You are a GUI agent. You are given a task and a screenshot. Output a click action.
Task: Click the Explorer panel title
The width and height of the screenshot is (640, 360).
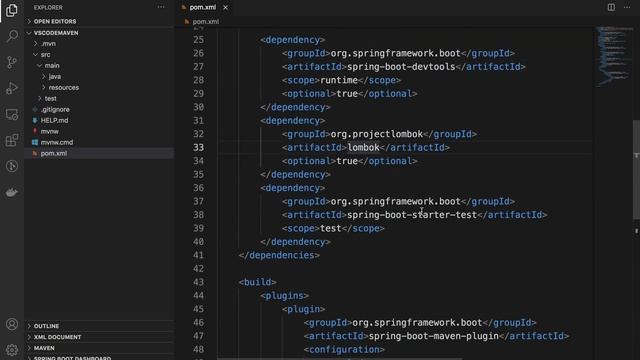pos(48,7)
